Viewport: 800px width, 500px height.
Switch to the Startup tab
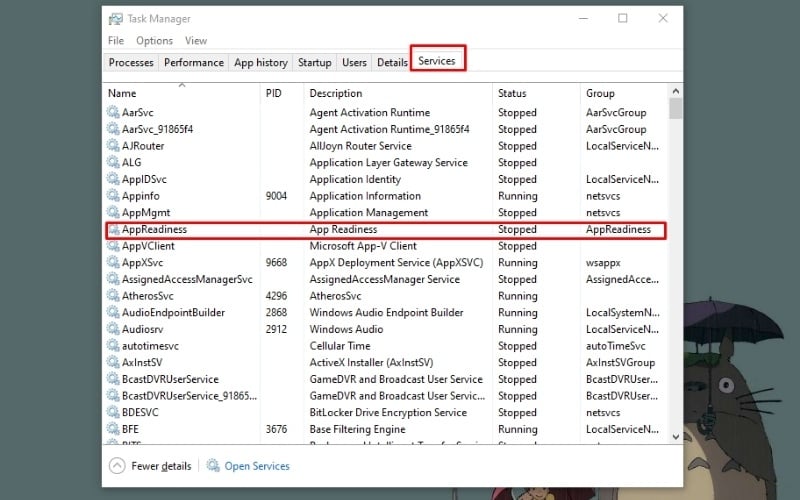314,62
